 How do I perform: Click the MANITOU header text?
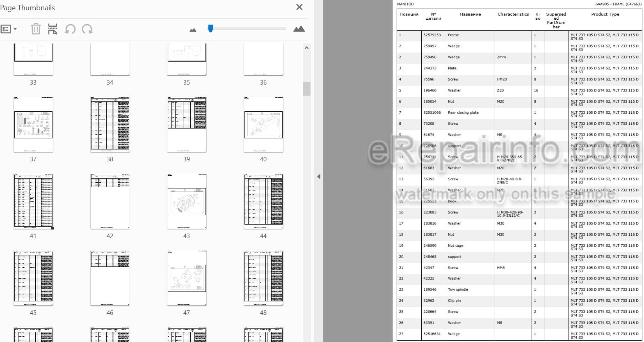405,4
